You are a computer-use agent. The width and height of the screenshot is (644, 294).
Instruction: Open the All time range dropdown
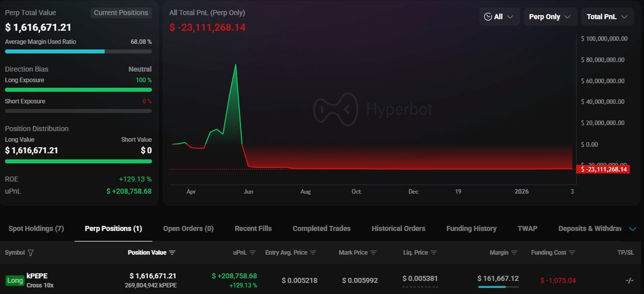[x=500, y=17]
